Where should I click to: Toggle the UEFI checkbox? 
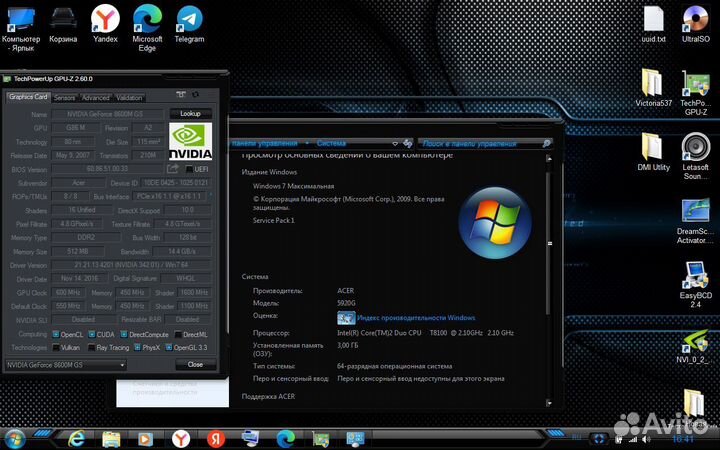(189, 169)
